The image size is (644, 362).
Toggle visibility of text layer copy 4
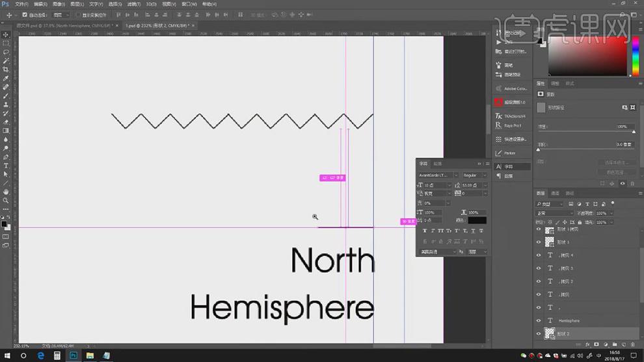click(539, 255)
